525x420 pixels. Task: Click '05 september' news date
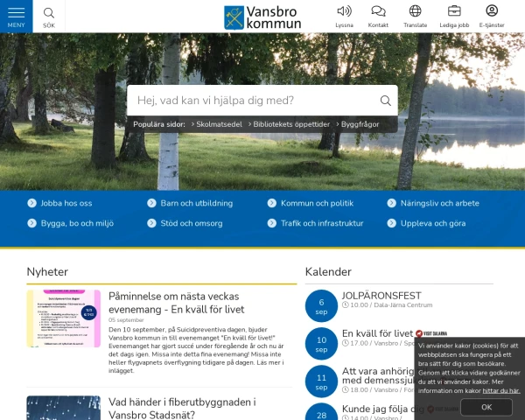[x=126, y=320]
